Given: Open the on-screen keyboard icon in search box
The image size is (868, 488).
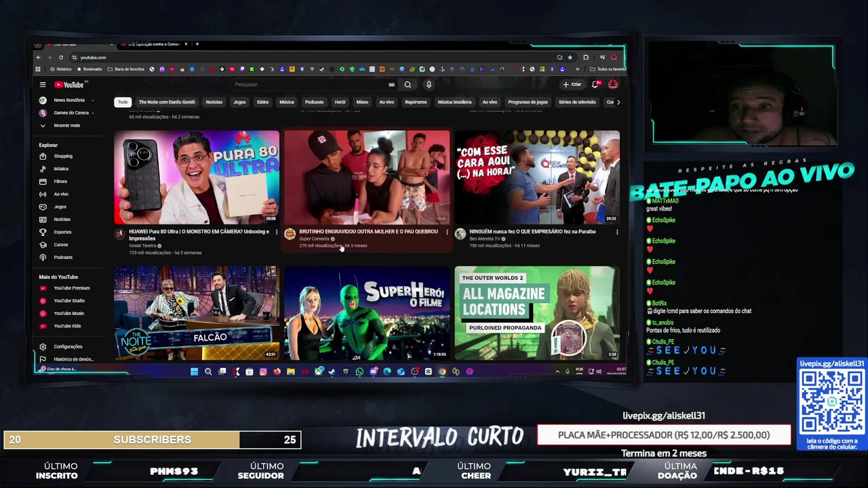Looking at the screenshot, I should point(391,85).
